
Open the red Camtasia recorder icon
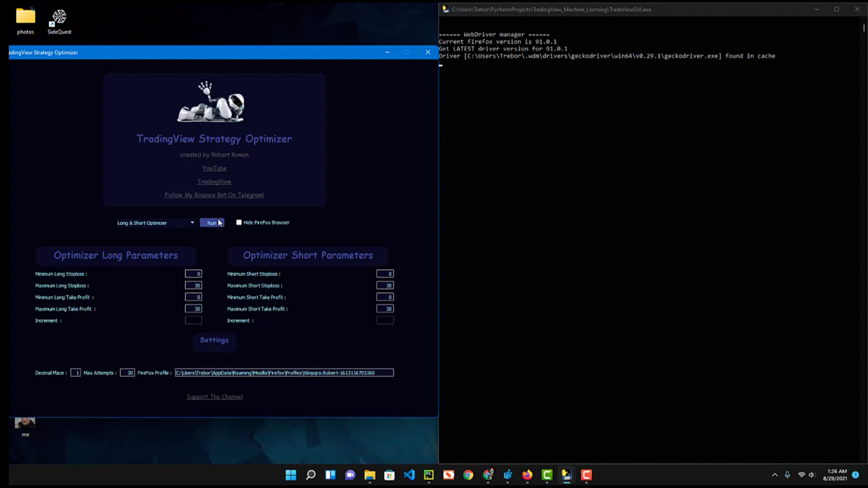586,475
